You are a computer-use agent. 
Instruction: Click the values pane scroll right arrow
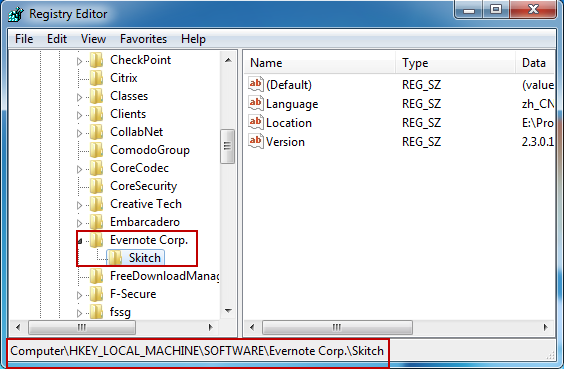tap(546, 327)
